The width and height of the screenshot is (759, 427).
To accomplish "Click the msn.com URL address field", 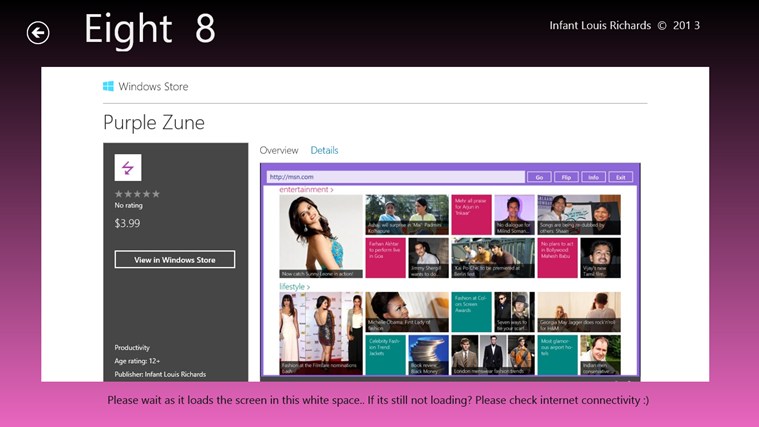I will [395, 177].
